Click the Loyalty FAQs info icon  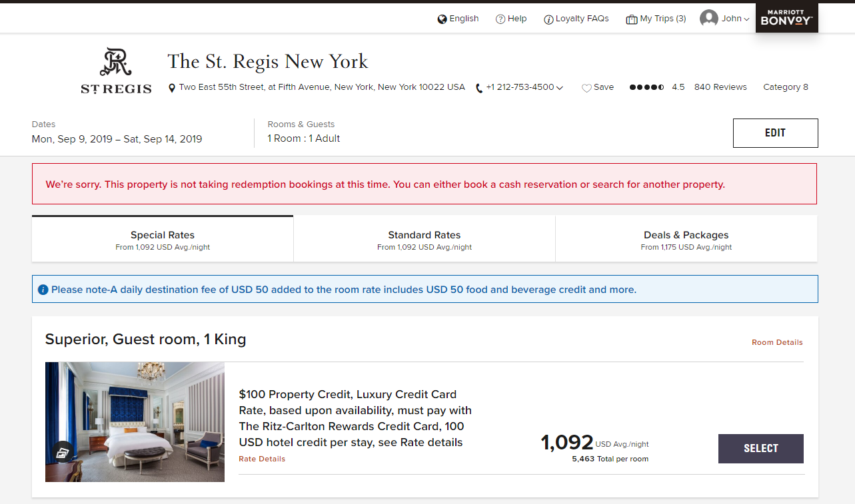(549, 19)
